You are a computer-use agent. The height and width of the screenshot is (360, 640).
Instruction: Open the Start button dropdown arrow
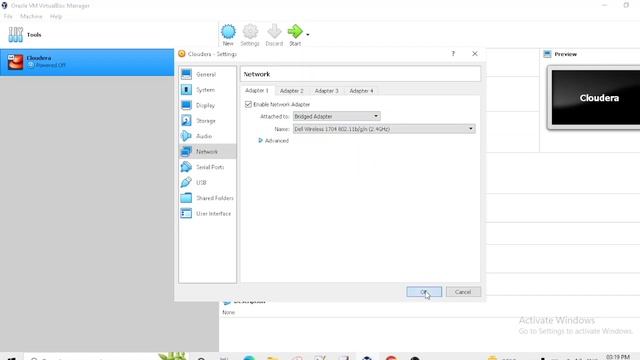coord(308,35)
